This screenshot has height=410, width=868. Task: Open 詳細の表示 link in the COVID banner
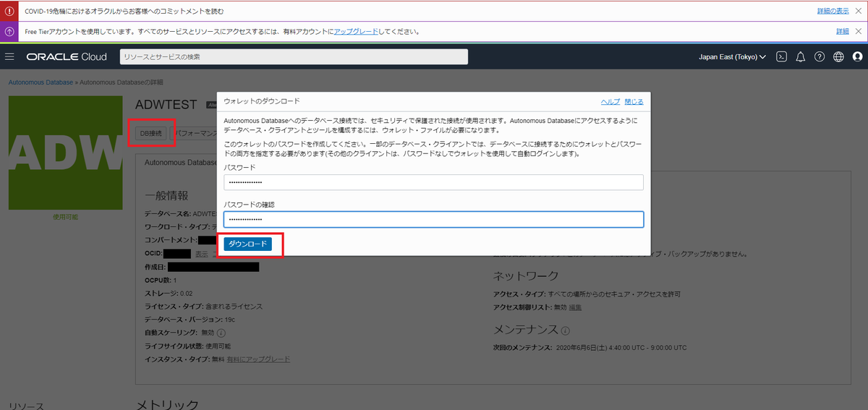click(833, 12)
